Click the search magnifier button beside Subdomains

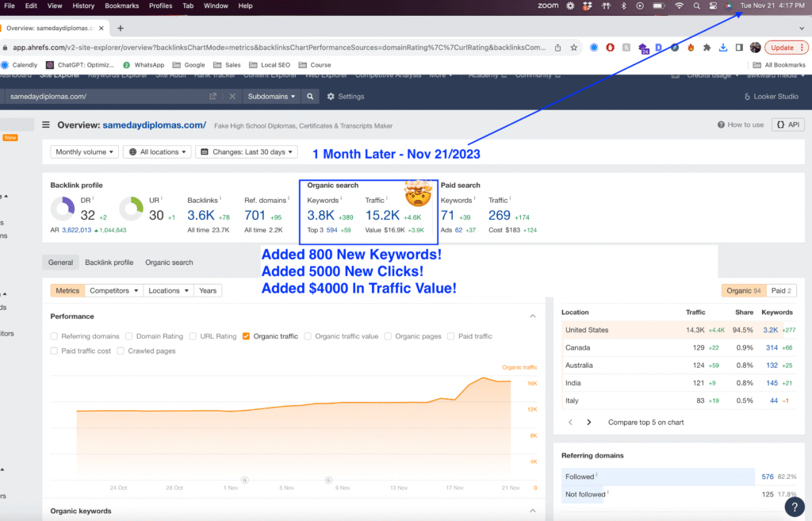[310, 96]
